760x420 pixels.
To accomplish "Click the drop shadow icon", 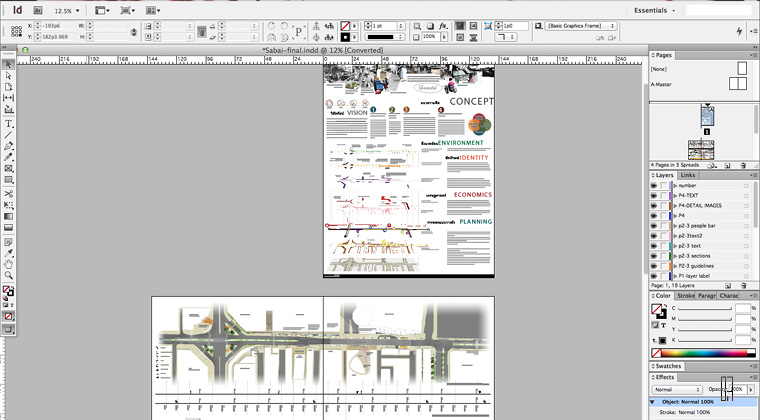I will tap(430, 26).
